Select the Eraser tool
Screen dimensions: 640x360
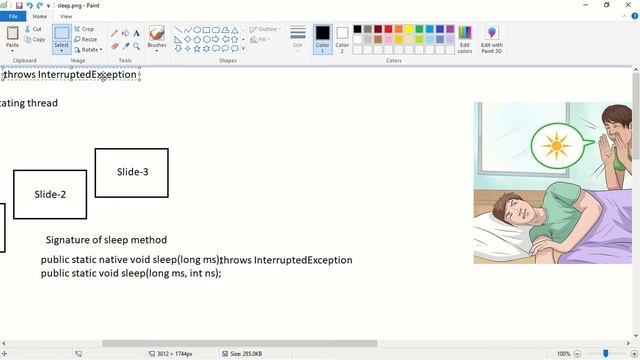[114, 46]
